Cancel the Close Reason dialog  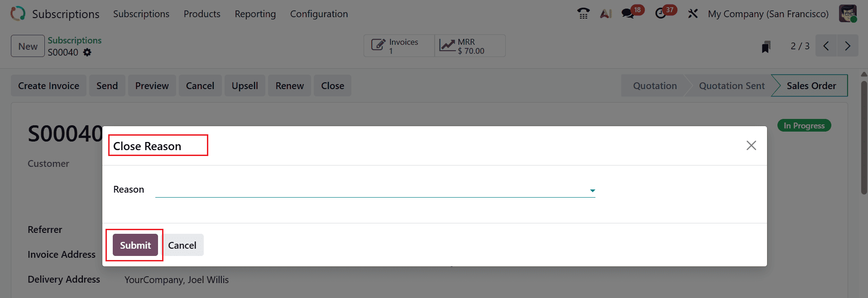pyautogui.click(x=182, y=245)
